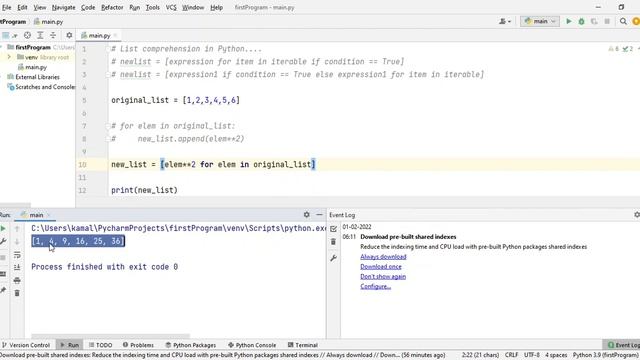
Task: Open Terminal tool window tab
Action: click(303, 345)
